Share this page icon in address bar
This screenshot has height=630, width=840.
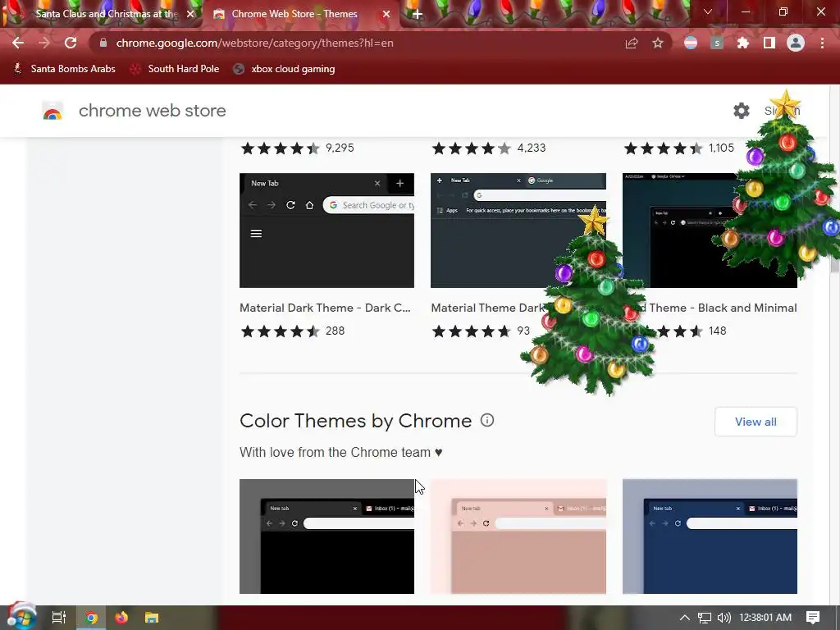tap(632, 43)
